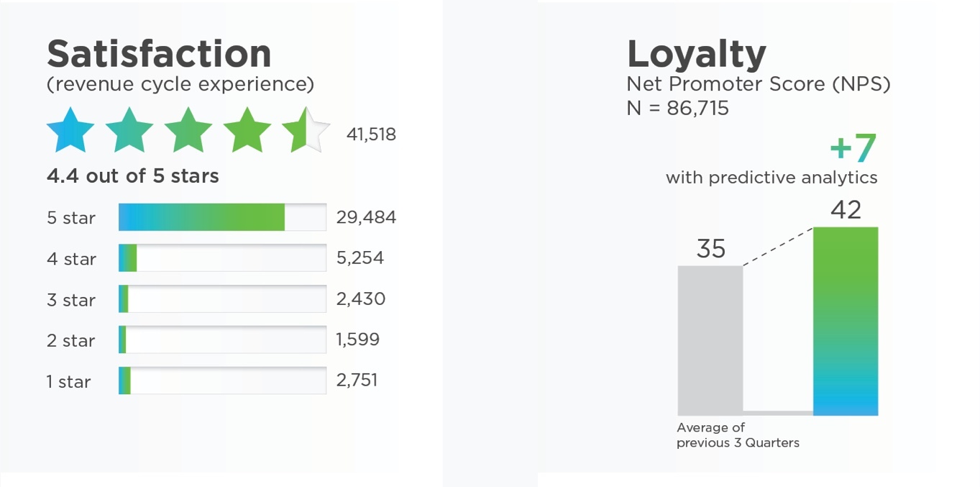The width and height of the screenshot is (980, 487).
Task: Click the third green rating star
Action: click(188, 131)
